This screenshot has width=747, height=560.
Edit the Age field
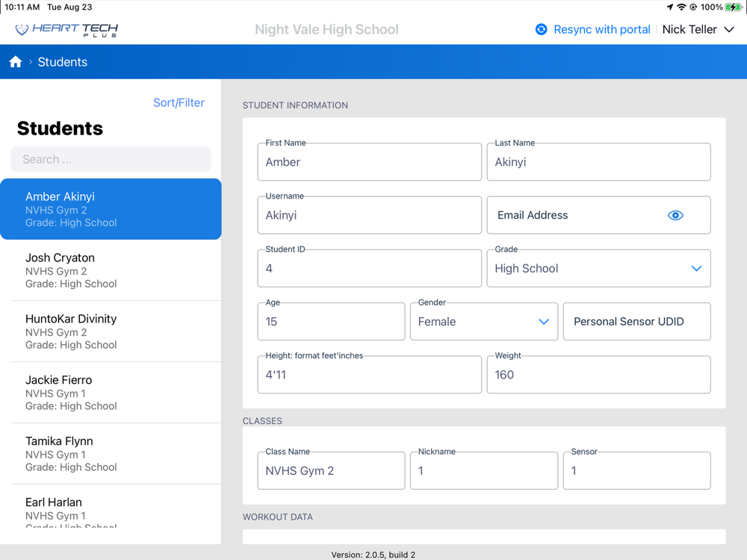click(x=331, y=322)
